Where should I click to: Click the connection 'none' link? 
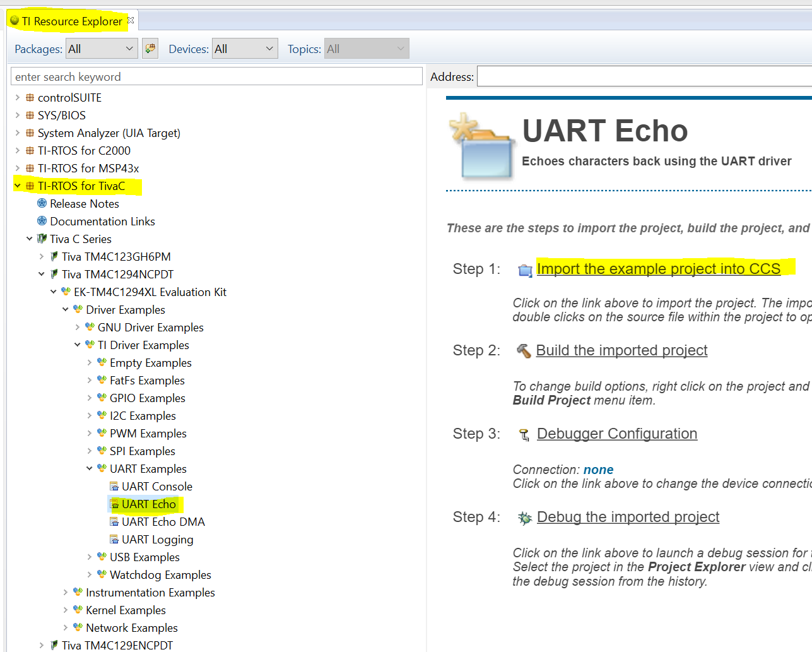pos(598,470)
